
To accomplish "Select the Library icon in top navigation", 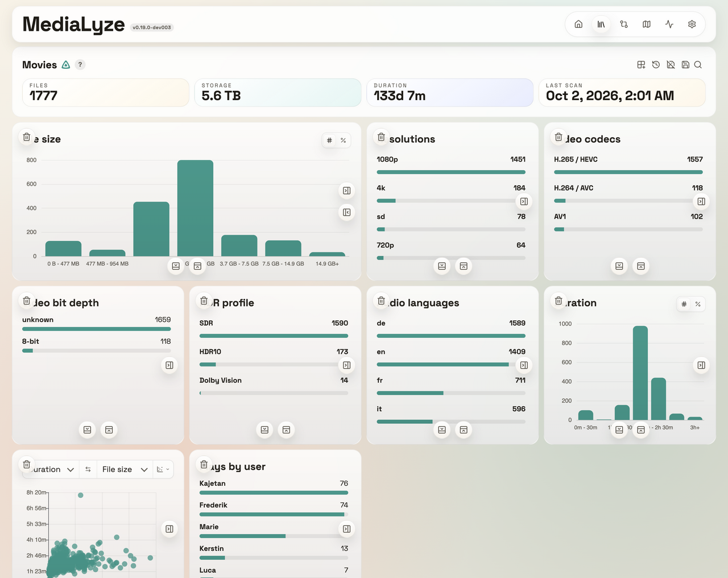I will 601,24.
